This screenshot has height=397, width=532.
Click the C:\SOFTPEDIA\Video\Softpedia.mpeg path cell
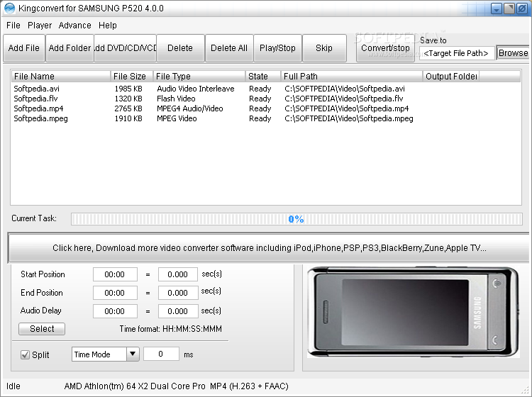pyautogui.click(x=349, y=118)
